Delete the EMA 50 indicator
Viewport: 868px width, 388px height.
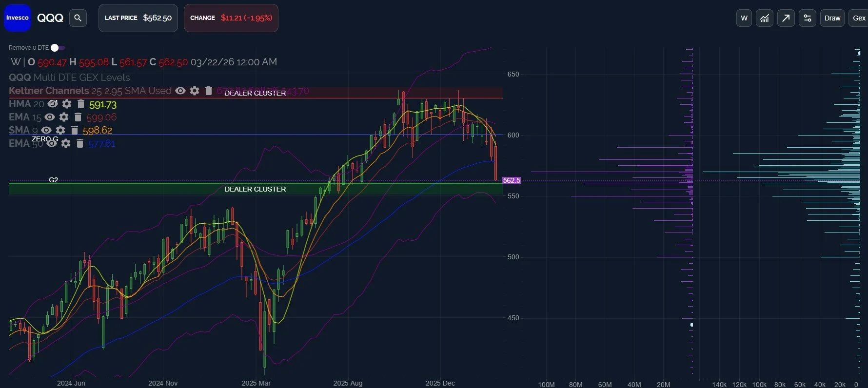tap(80, 143)
